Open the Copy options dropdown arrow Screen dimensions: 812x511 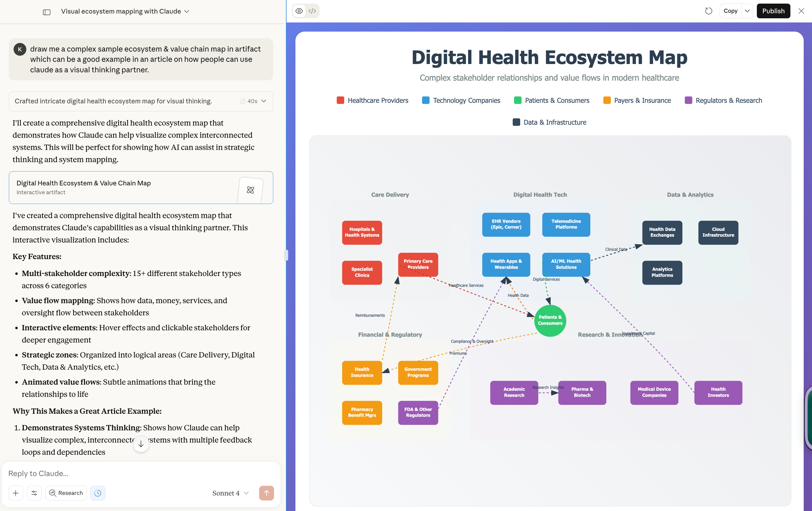[x=747, y=11]
